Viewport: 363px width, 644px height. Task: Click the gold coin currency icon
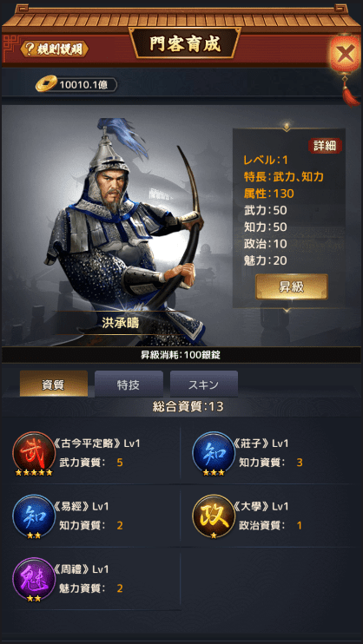(46, 84)
